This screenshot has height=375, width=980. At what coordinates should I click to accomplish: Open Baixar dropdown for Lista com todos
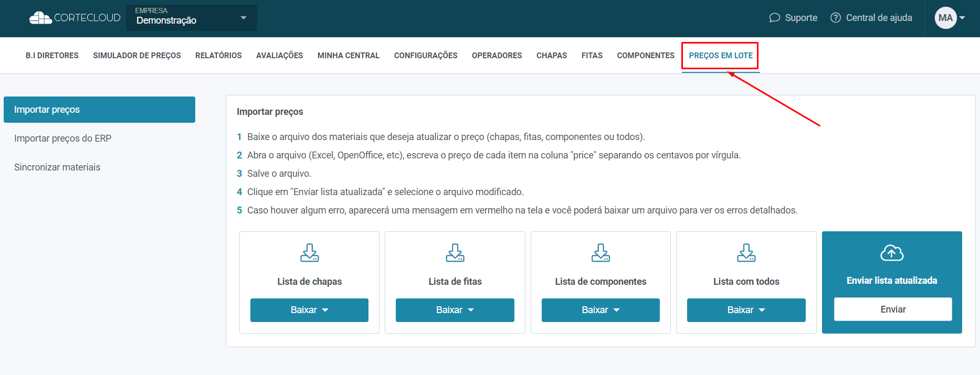pyautogui.click(x=746, y=310)
